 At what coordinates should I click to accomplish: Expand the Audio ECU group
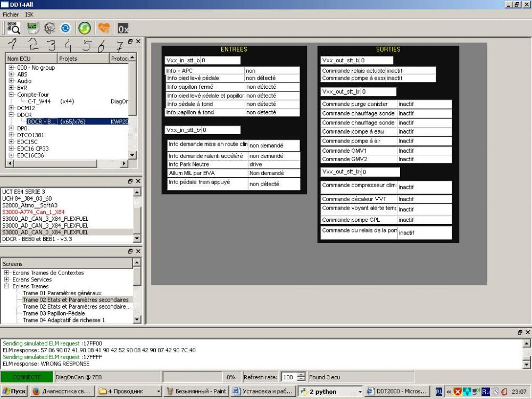tap(11, 81)
